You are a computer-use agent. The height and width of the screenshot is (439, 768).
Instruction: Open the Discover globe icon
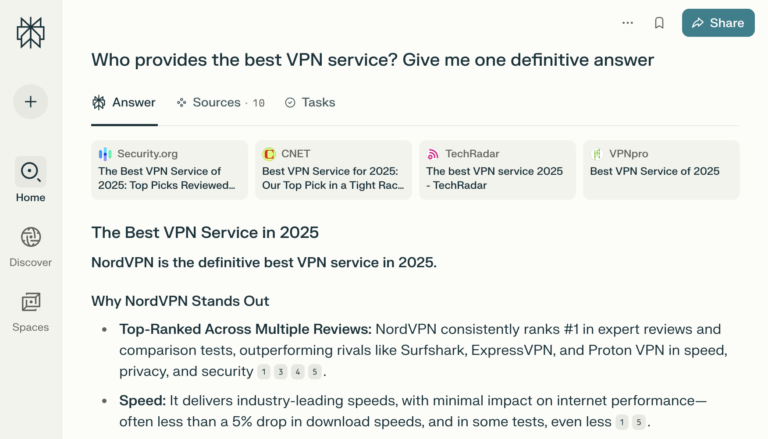[x=30, y=238]
